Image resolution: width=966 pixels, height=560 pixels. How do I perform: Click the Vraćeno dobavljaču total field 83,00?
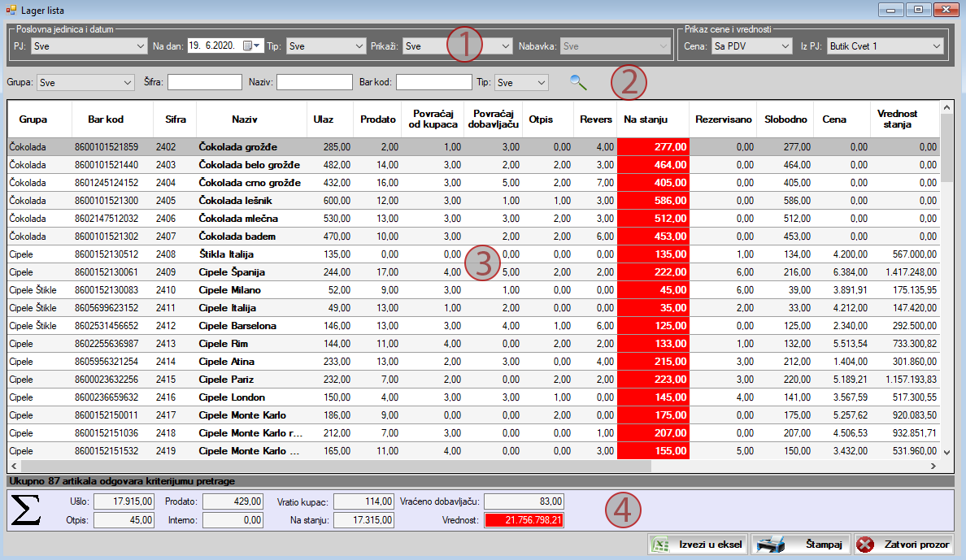point(524,501)
